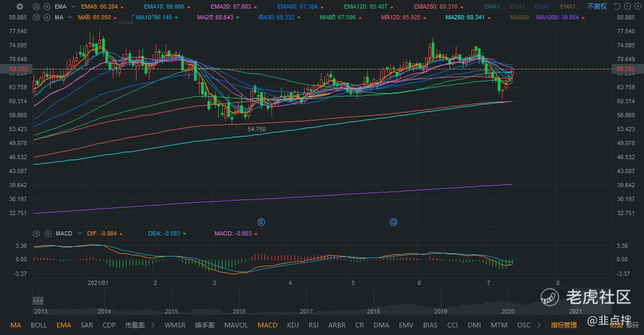The image size is (644, 335).
Task: Show more main indicators after 市盈率
Action: coord(153,325)
